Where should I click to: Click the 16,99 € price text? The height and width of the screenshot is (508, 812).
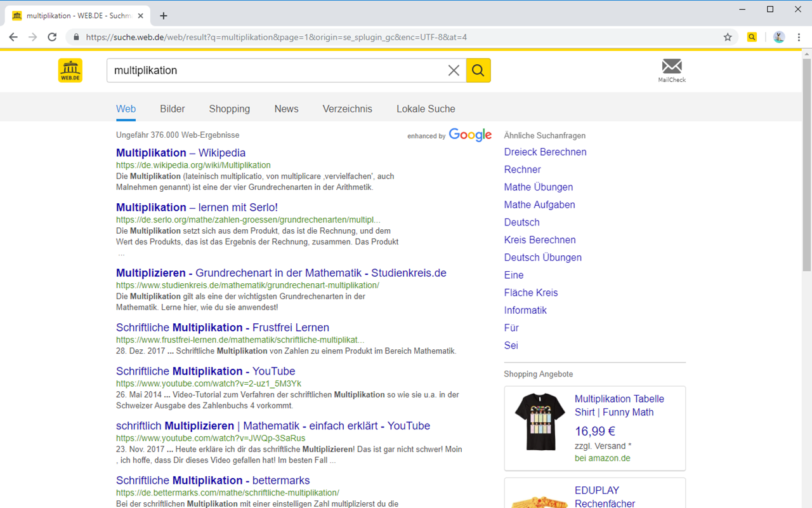click(595, 432)
